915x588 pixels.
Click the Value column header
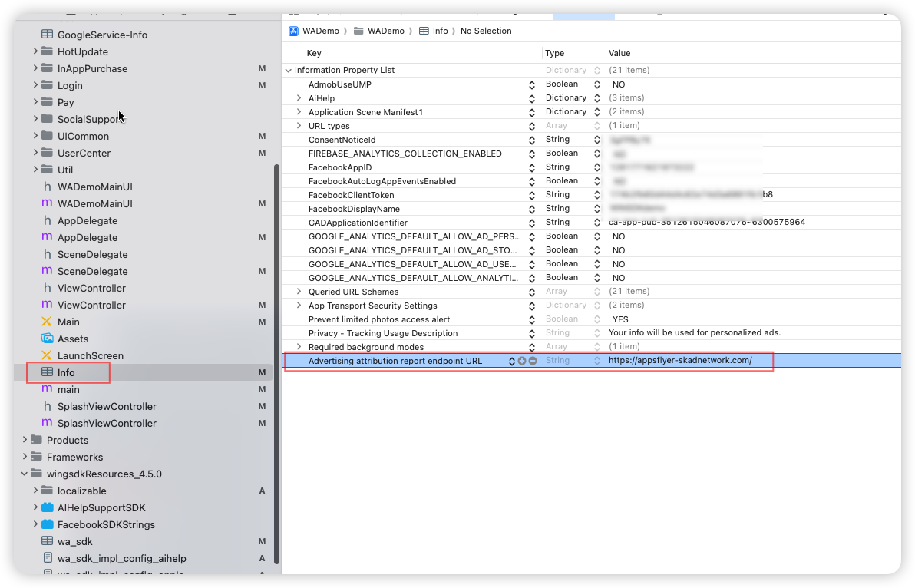tap(619, 53)
